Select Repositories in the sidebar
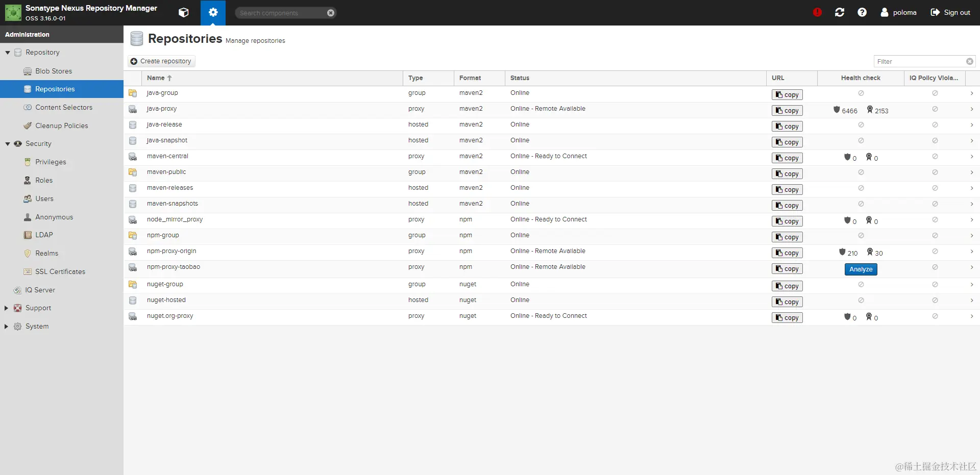Viewport: 980px width, 475px height. point(62,89)
